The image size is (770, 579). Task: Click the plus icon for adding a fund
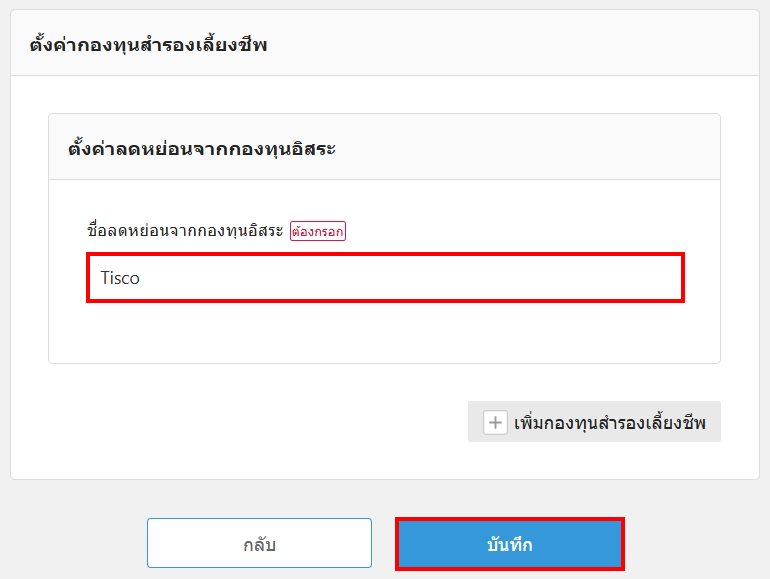(x=495, y=423)
